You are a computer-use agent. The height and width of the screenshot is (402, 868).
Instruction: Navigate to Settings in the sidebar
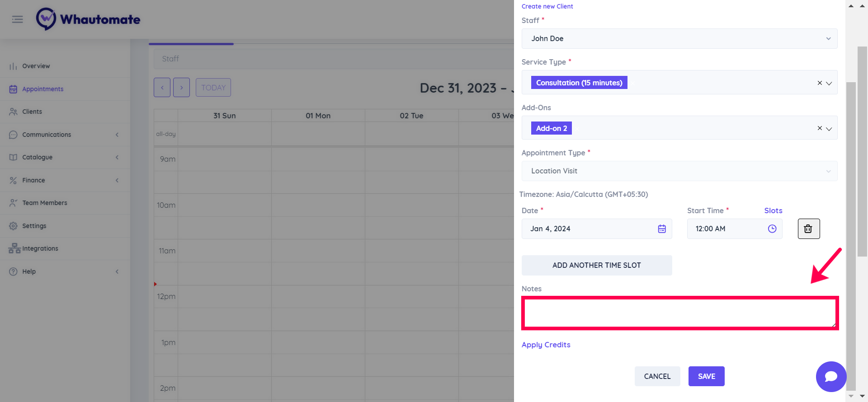(34, 226)
